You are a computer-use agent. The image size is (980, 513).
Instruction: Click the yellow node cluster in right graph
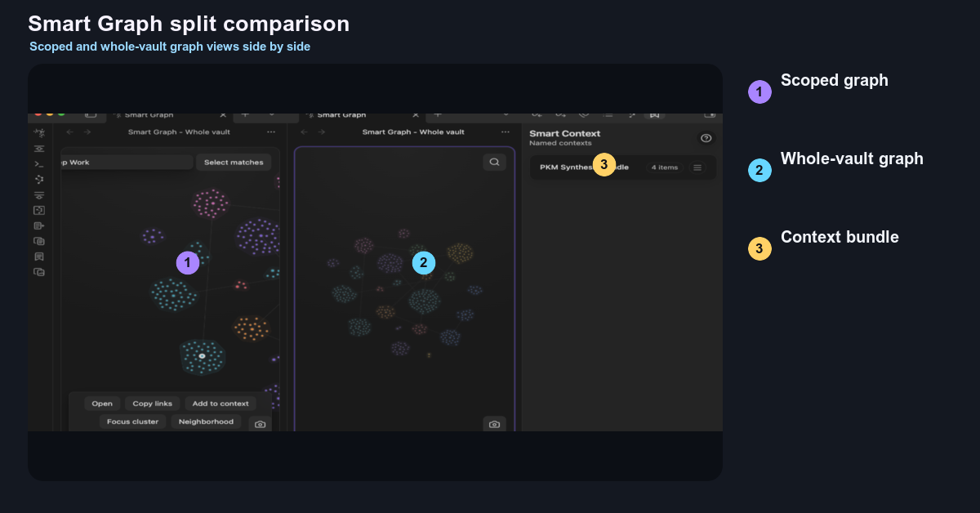(460, 253)
